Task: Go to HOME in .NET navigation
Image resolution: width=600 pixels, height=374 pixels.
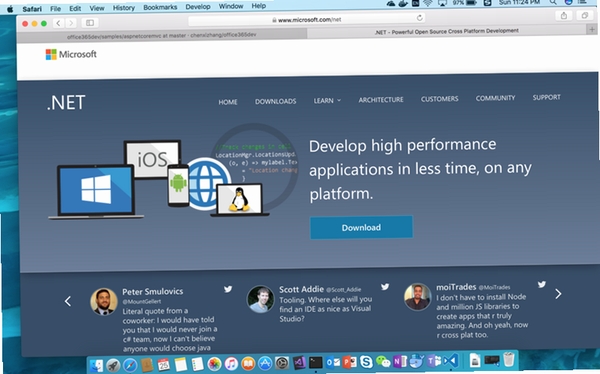Action: 228,102
